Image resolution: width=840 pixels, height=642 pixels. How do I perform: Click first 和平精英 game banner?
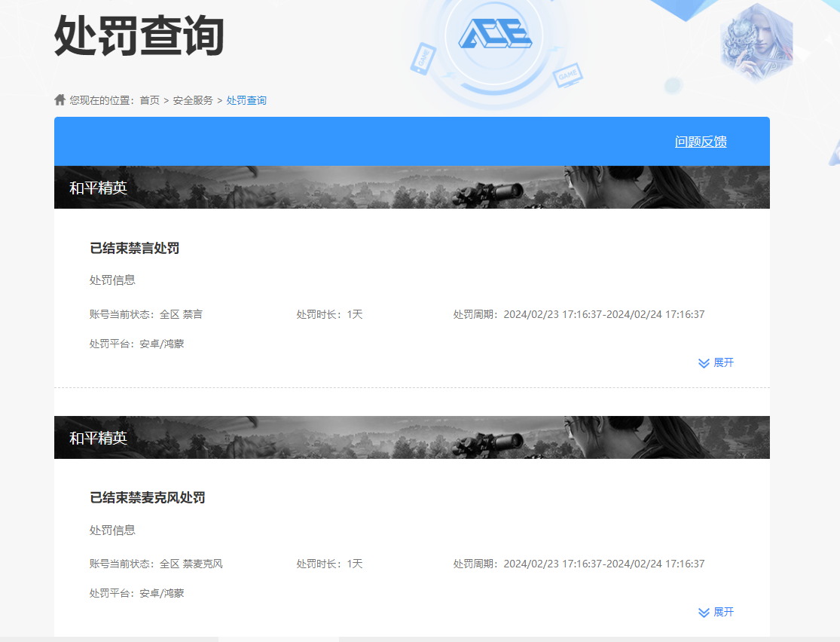tap(412, 187)
